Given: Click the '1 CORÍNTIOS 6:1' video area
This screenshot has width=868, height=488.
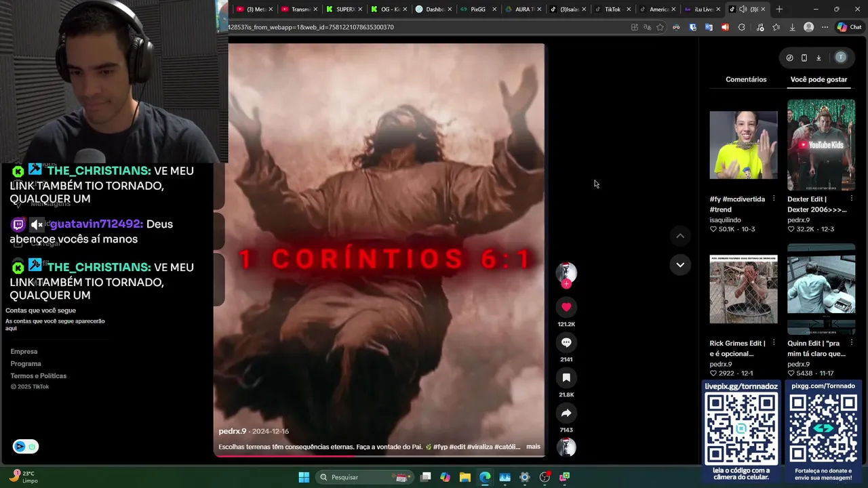Looking at the screenshot, I should point(385,259).
